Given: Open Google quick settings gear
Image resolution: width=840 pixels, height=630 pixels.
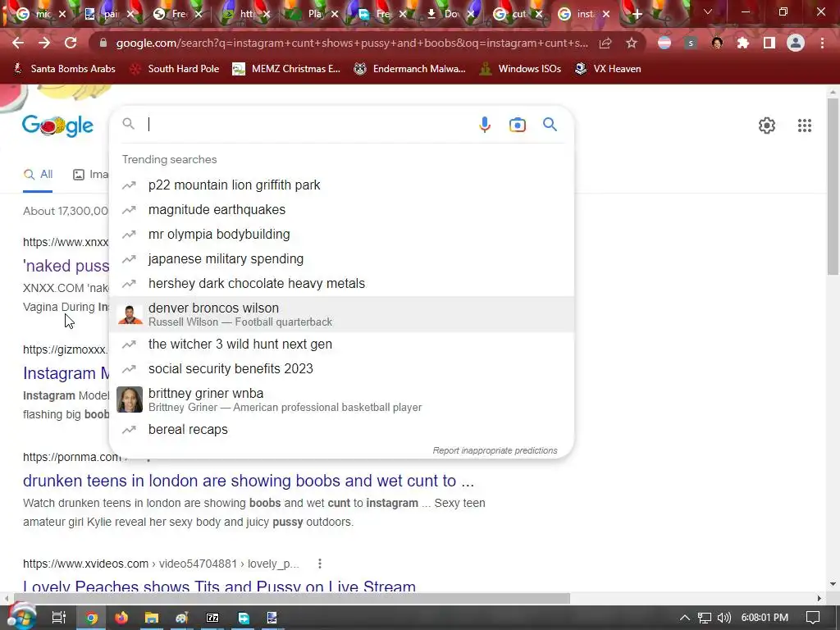Looking at the screenshot, I should coord(767,126).
